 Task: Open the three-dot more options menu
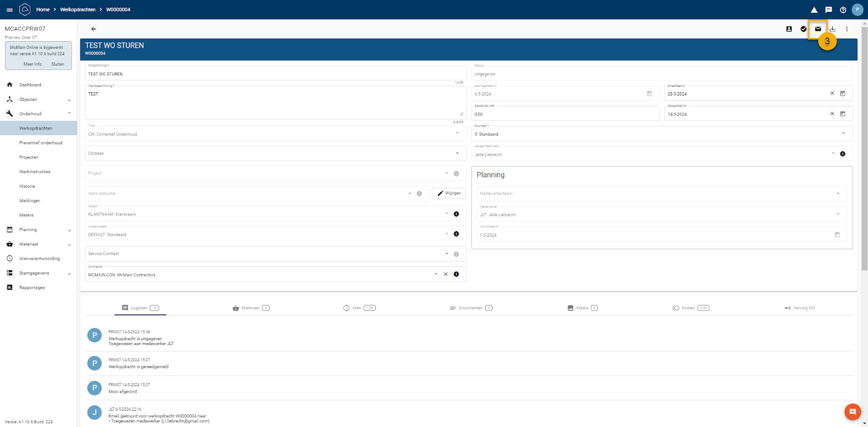(x=847, y=29)
